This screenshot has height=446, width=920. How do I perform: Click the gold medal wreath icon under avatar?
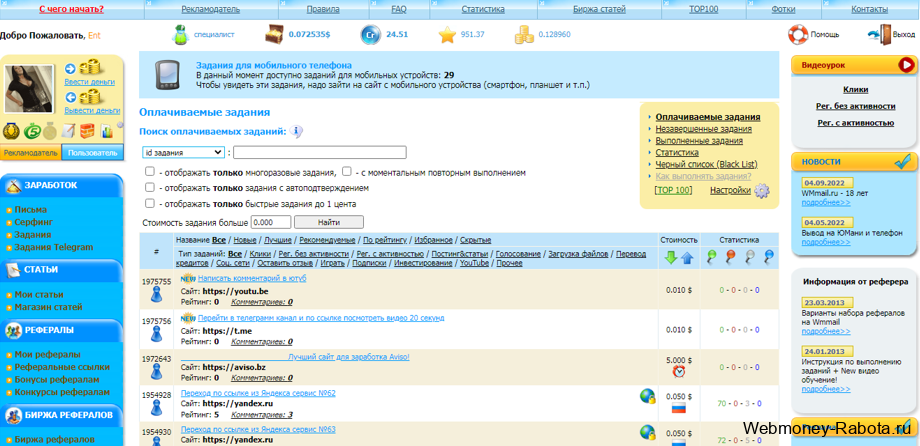(x=11, y=130)
